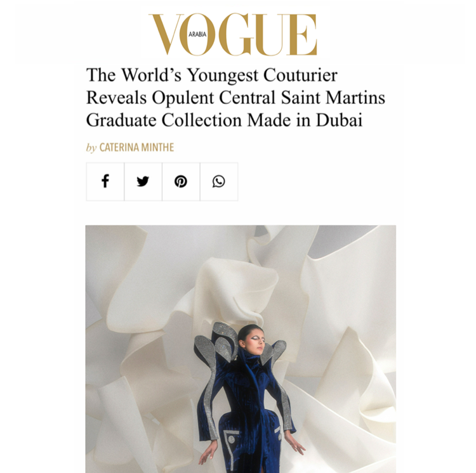The image size is (476, 473).
Task: Click the small ARABIA label inside the logo
Action: 197,34
